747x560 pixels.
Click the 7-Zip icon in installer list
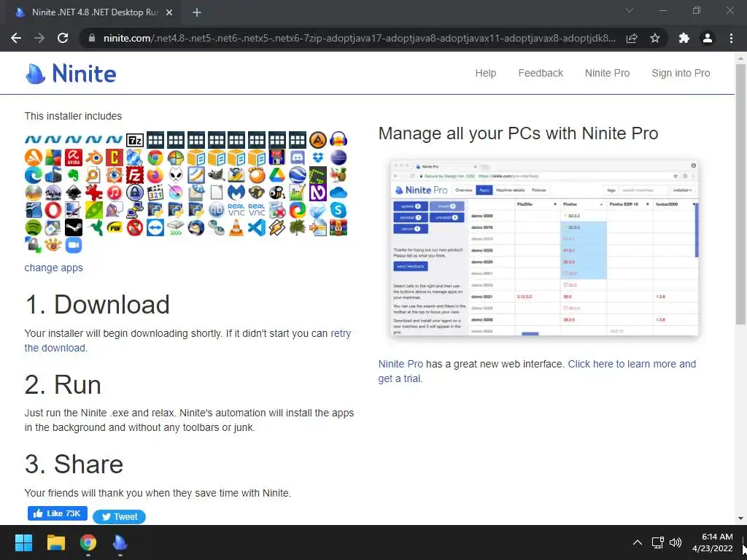coord(135,140)
